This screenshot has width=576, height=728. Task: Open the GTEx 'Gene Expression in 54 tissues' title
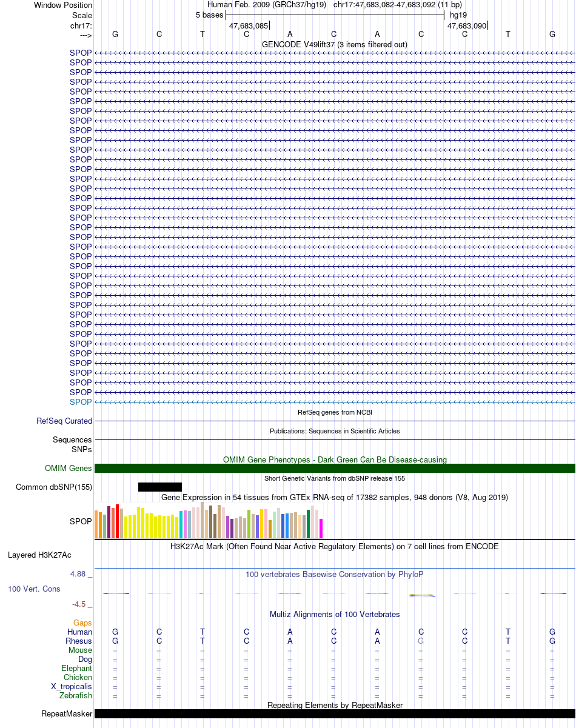[335, 497]
